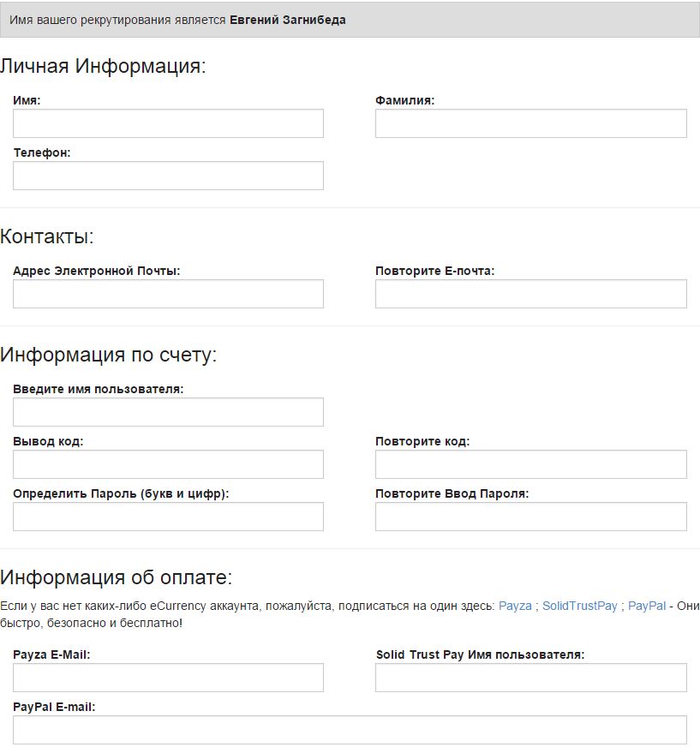Image resolution: width=700 pixels, height=753 pixels.
Task: Click the Введите имя пользователя field
Action: pos(168,412)
